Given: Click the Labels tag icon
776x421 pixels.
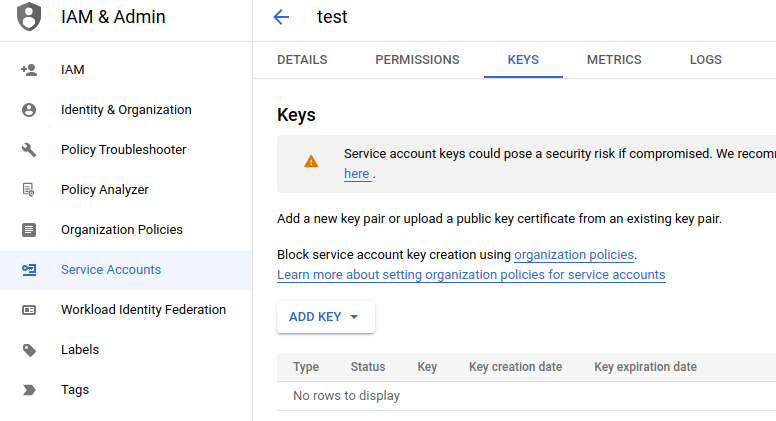Looking at the screenshot, I should click(29, 350).
